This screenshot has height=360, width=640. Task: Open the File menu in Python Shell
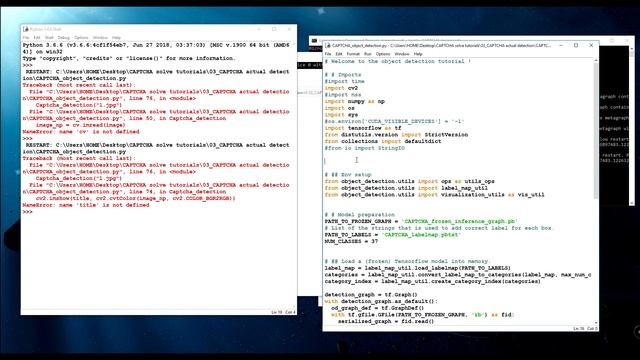(x=26, y=38)
